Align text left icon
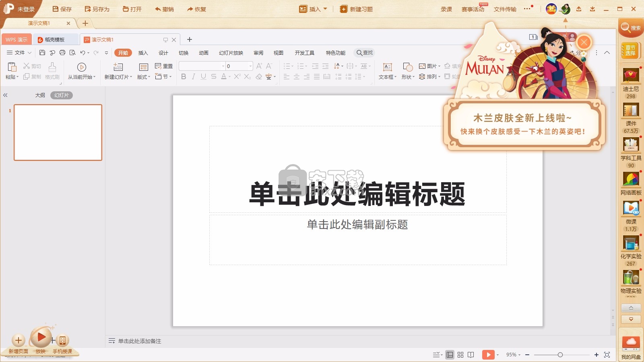This screenshot has width=644, height=362. click(x=287, y=76)
